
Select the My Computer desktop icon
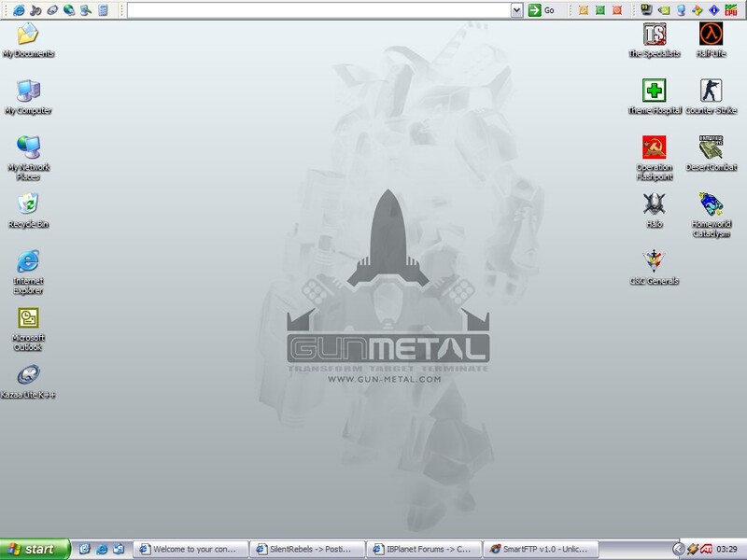pos(28,97)
